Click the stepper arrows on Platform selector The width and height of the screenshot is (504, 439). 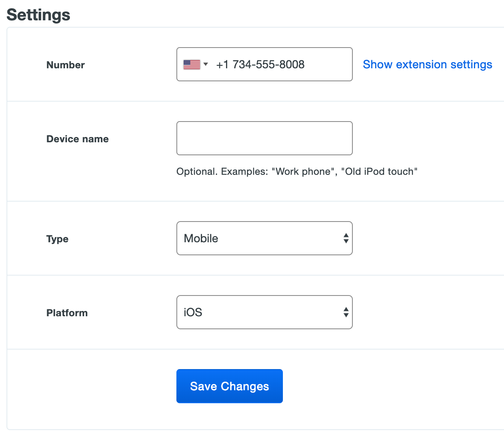[x=345, y=312]
